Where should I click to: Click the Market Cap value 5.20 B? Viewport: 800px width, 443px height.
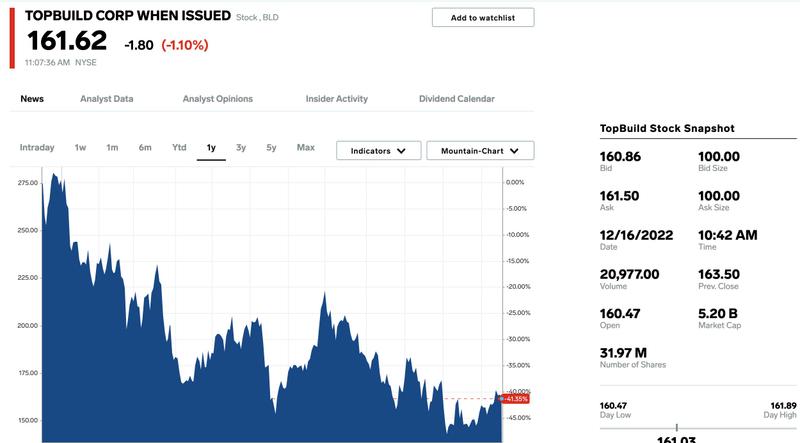tap(718, 313)
